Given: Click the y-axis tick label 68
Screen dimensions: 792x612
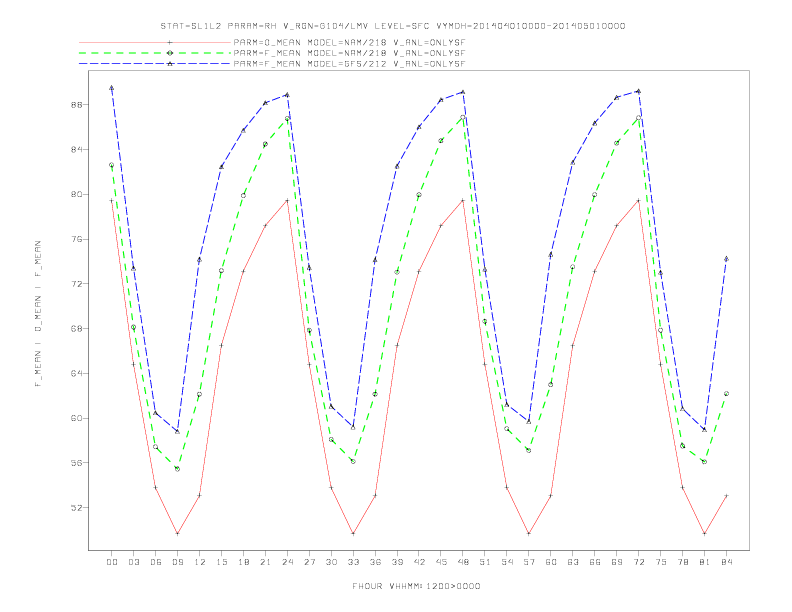Looking at the screenshot, I should pyautogui.click(x=76, y=329).
